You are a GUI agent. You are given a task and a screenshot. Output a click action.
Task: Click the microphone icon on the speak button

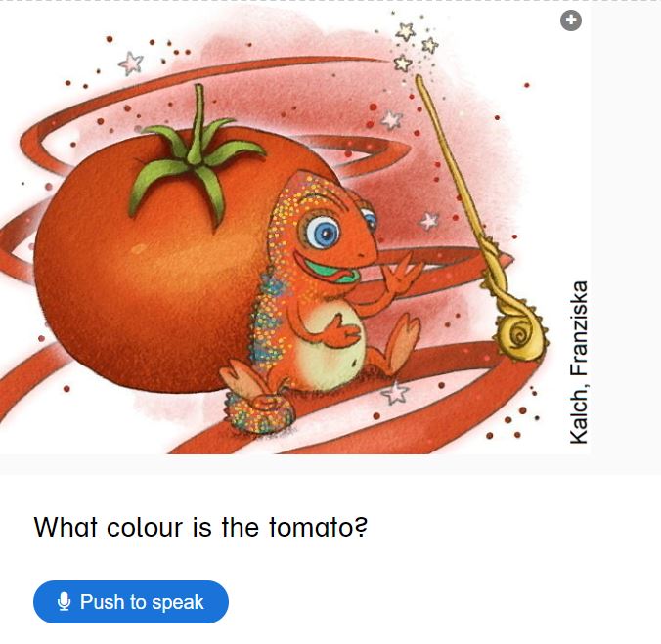pos(65,601)
